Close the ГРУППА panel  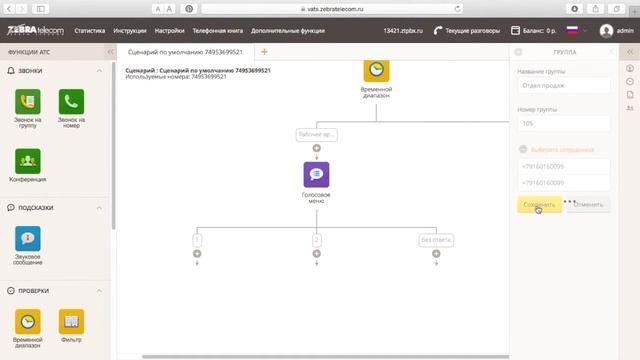[x=611, y=52]
